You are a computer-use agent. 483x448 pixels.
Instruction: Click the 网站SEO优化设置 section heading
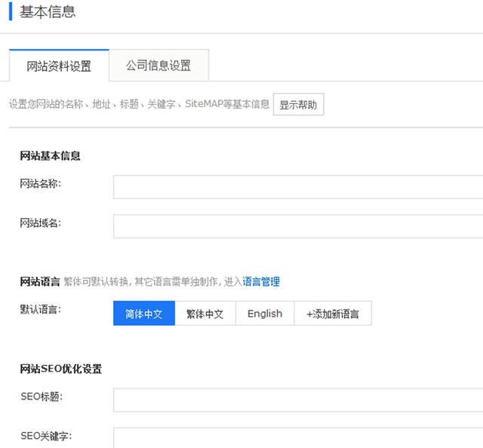coord(60,369)
